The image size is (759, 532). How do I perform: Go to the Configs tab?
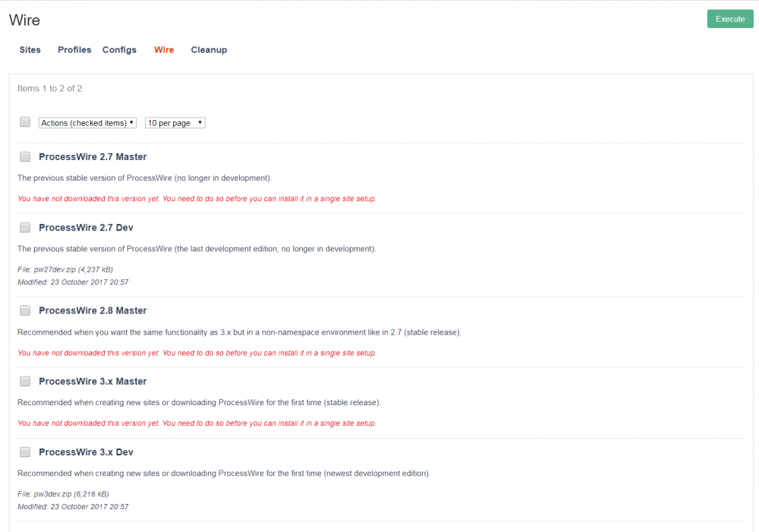click(x=120, y=50)
